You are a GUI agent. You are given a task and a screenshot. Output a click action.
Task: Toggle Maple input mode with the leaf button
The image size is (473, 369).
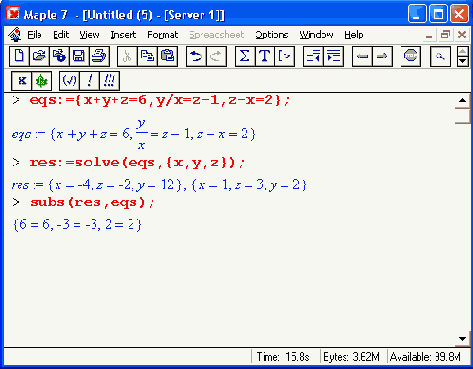point(42,81)
